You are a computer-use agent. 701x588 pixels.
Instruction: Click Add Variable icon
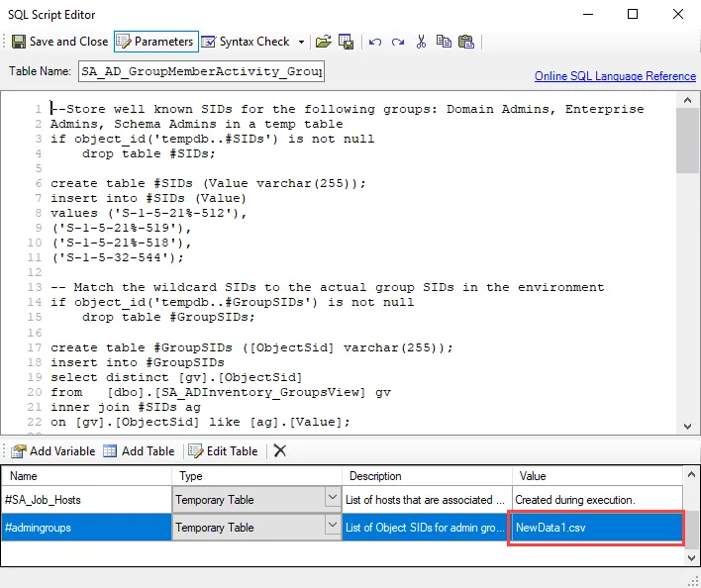[x=19, y=451]
